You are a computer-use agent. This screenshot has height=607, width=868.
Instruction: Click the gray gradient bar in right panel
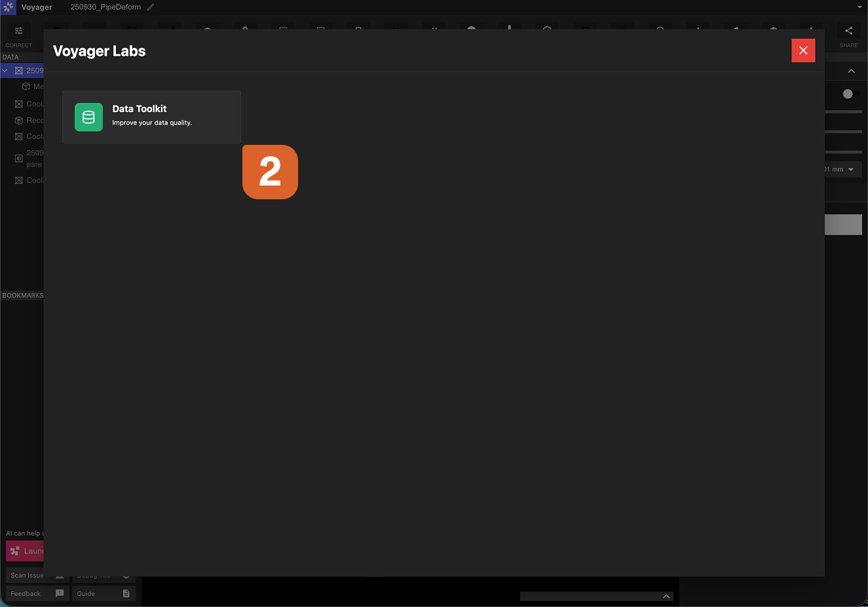click(843, 225)
